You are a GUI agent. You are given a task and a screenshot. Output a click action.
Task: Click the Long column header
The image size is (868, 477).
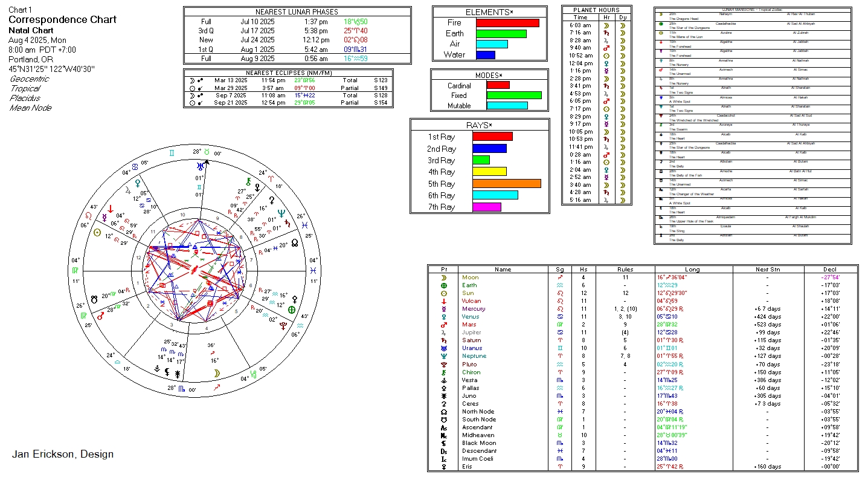pyautogui.click(x=692, y=270)
